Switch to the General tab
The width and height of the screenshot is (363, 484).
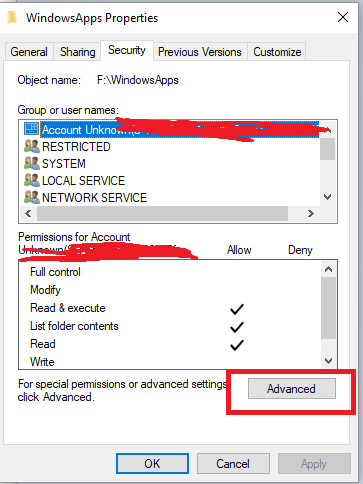[x=29, y=52]
